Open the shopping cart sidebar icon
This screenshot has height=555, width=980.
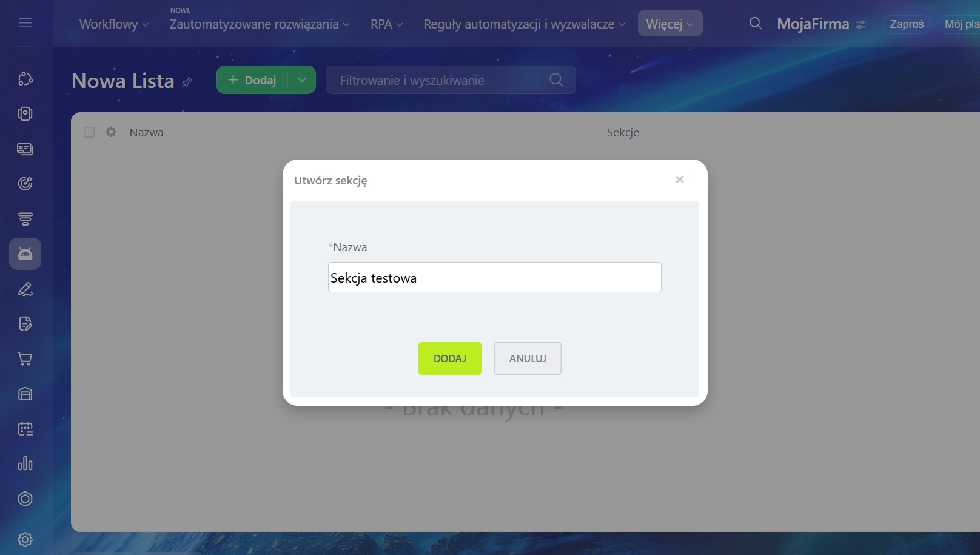tap(25, 359)
